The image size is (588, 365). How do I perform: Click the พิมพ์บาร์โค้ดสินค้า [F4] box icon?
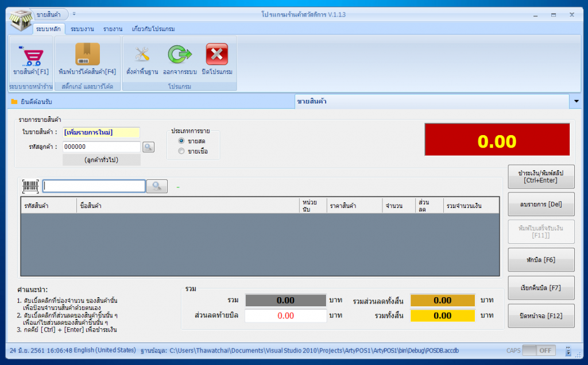pyautogui.click(x=87, y=55)
